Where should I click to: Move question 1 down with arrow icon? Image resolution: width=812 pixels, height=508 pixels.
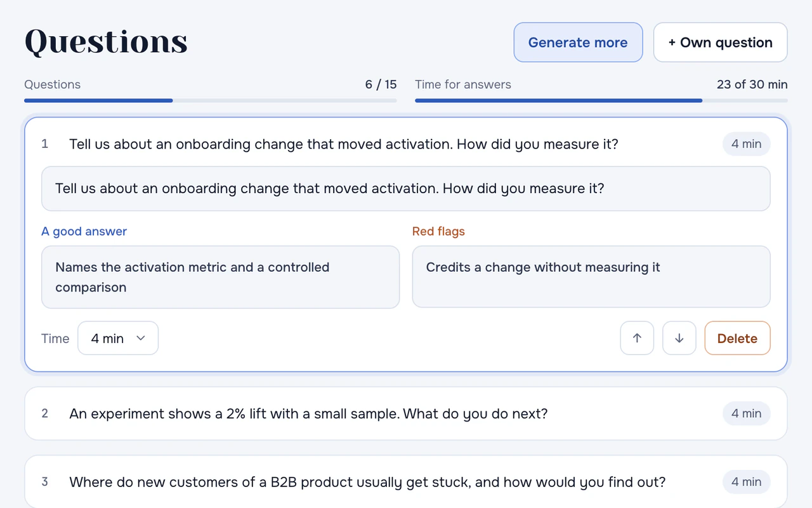pyautogui.click(x=679, y=338)
